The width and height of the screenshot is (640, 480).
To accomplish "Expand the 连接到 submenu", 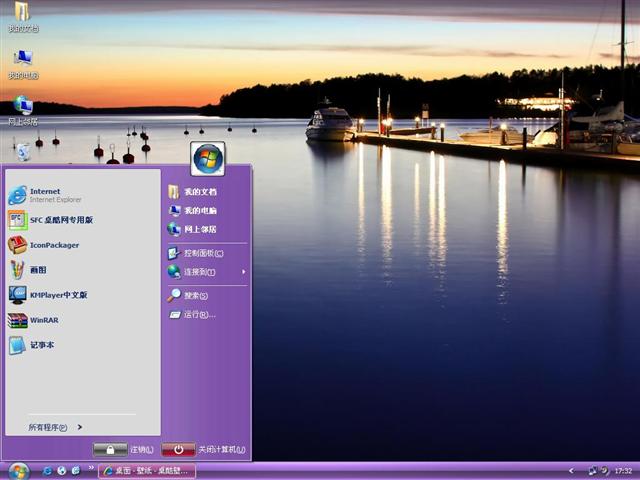I will pos(205,272).
